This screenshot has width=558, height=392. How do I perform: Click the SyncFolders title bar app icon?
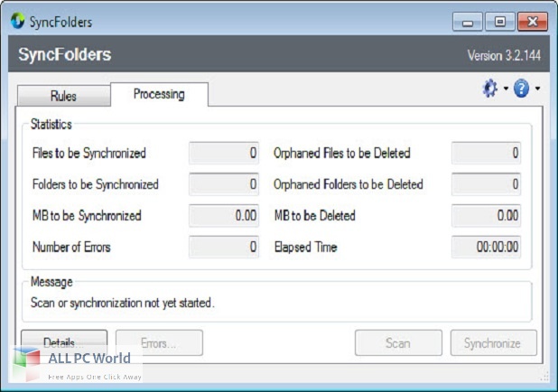pos(17,21)
